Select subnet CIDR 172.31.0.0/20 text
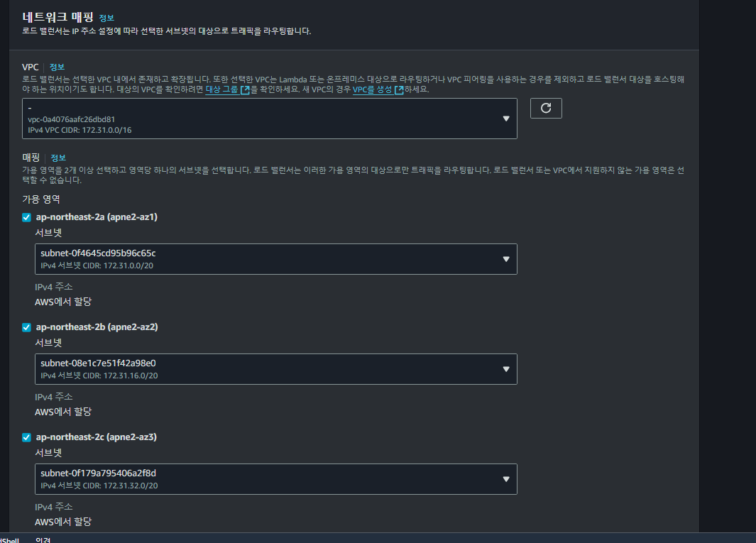Viewport: 756px width, 543px height. 97,265
